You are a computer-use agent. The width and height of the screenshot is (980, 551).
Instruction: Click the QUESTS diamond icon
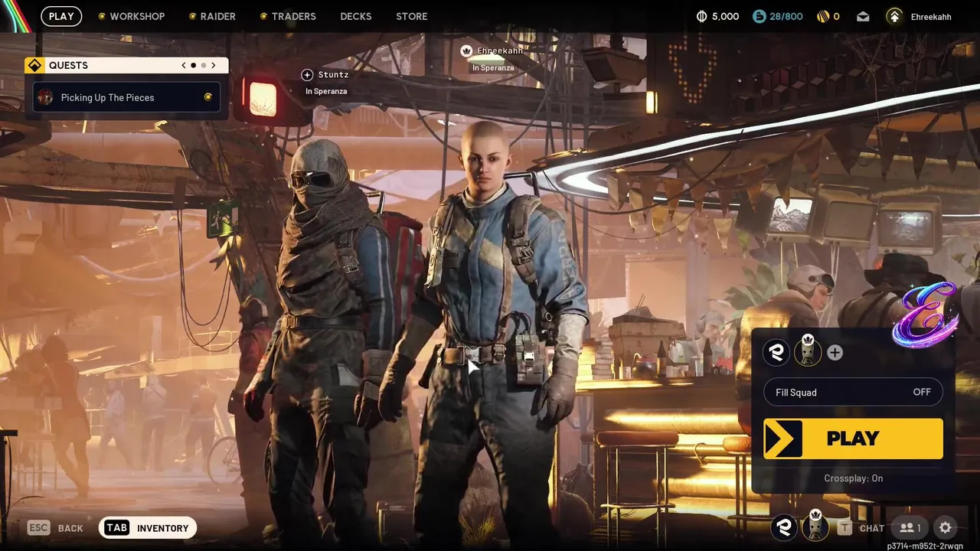pos(34,65)
